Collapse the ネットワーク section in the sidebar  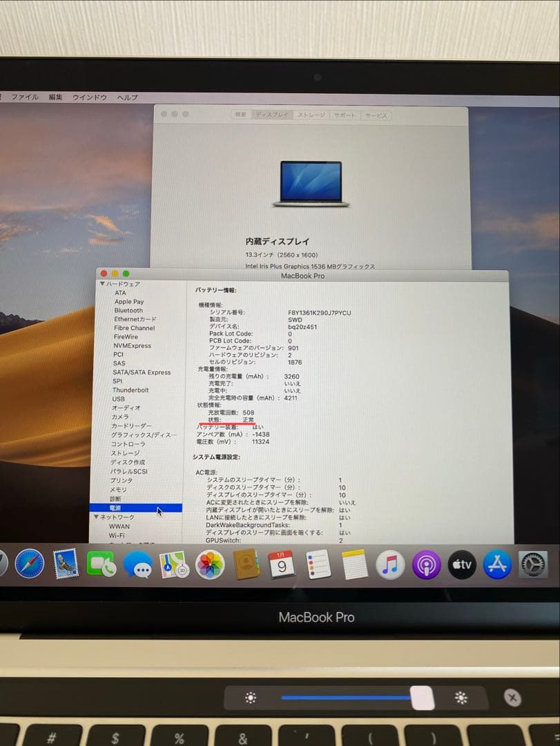[x=97, y=516]
